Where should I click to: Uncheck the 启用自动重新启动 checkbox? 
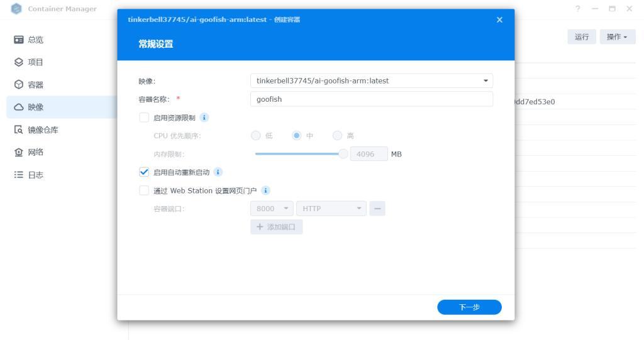tap(144, 172)
